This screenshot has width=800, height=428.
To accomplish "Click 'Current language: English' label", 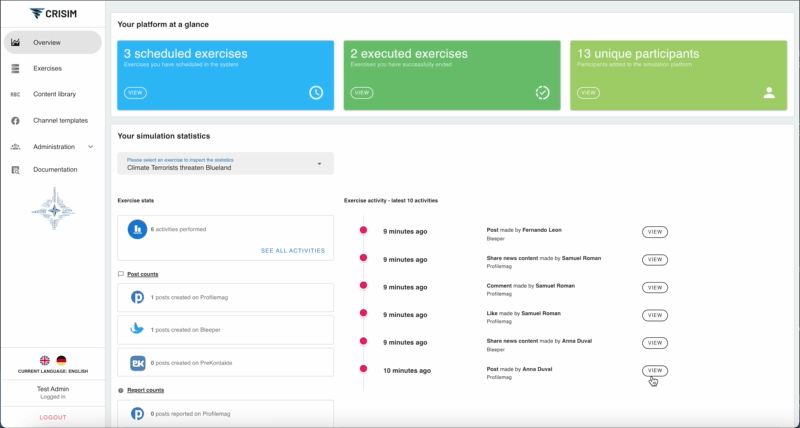I will tap(53, 371).
